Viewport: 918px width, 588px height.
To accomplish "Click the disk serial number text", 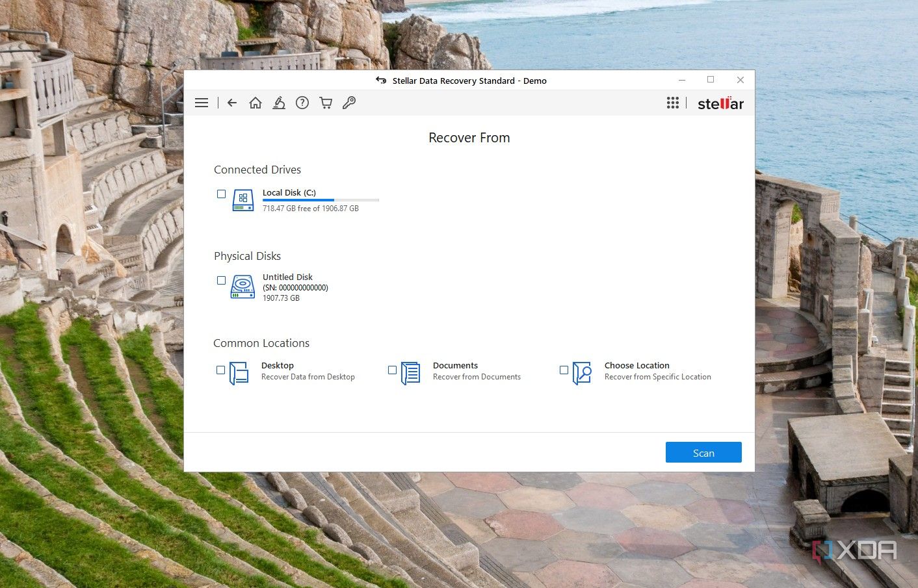I will pos(295,288).
